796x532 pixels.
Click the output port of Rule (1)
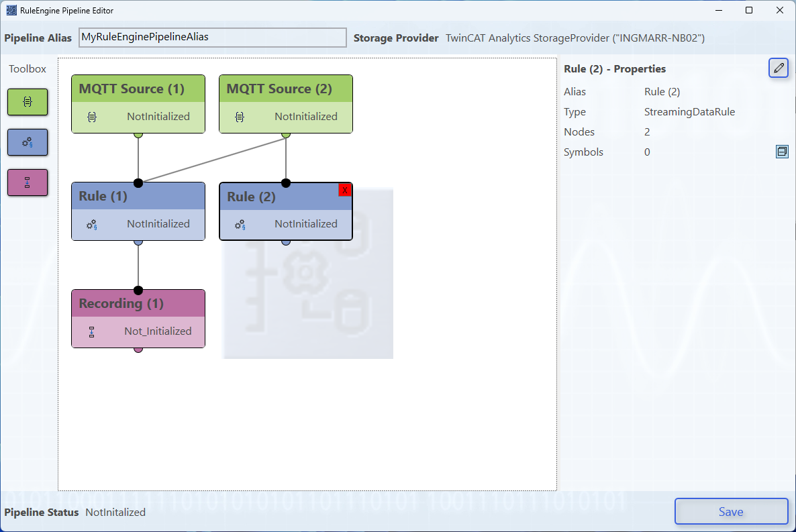tap(138, 243)
